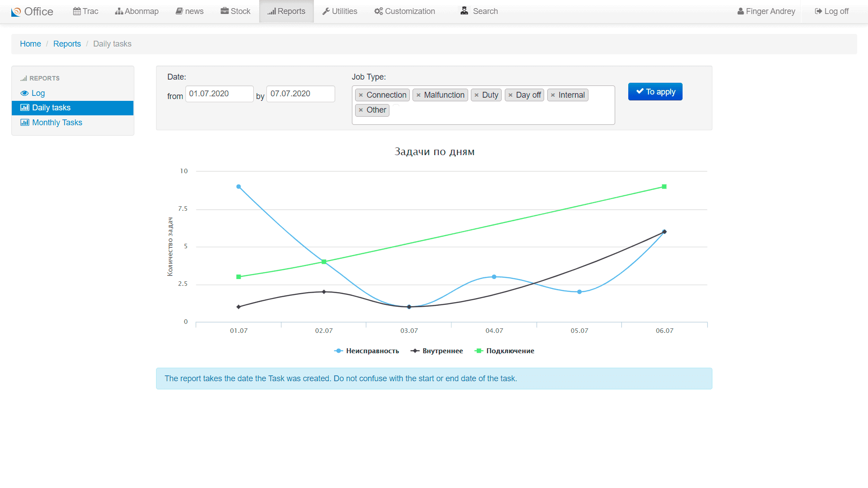Image resolution: width=868 pixels, height=488 pixels.
Task: Click the Подключение point at 01.07
Action: click(x=238, y=277)
